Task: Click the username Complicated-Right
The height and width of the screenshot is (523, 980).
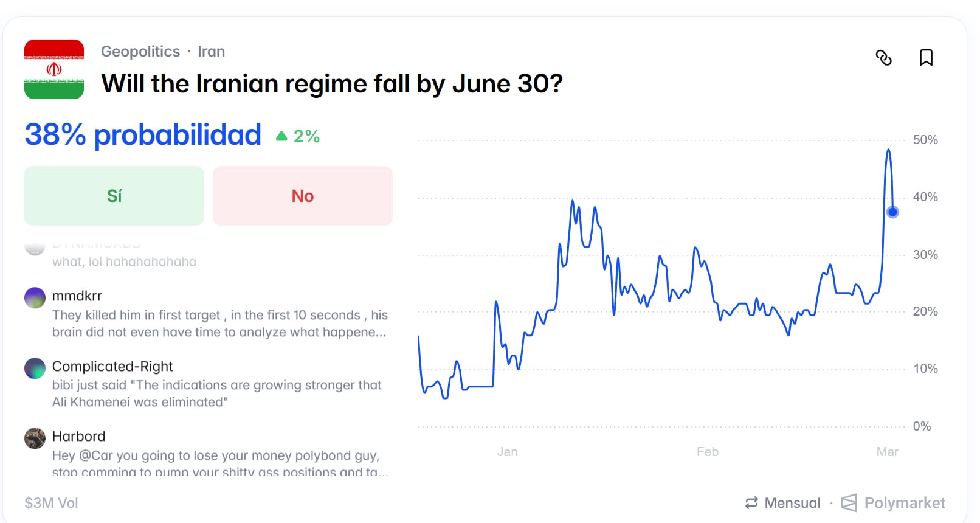Action: tap(112, 366)
